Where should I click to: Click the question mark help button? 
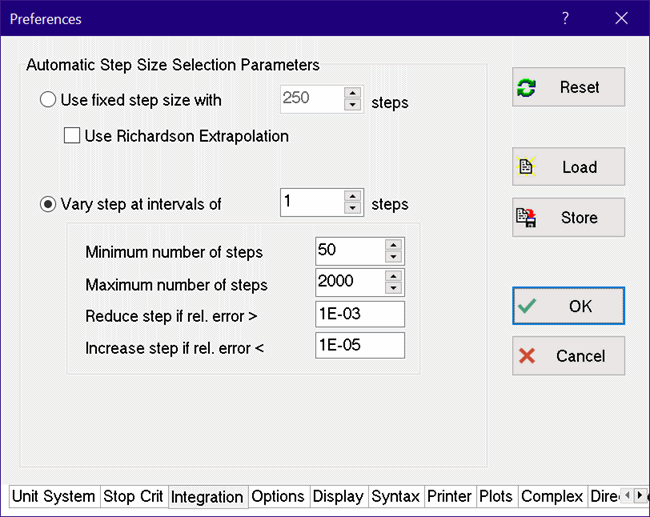(x=565, y=18)
